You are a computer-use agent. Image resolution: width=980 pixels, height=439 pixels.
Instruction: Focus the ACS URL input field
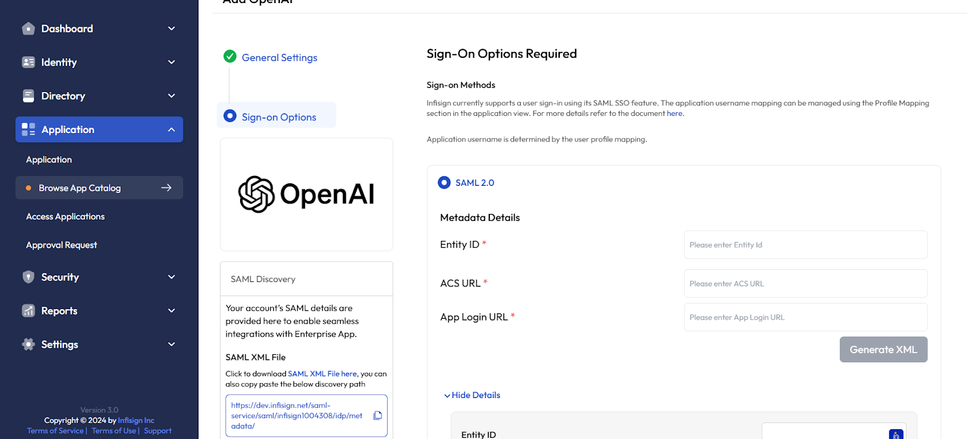click(x=805, y=283)
